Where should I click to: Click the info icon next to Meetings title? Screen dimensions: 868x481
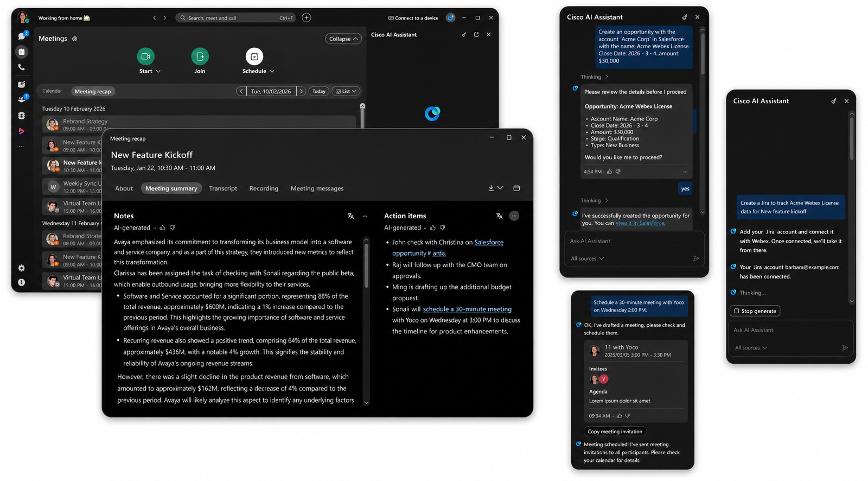pos(75,39)
